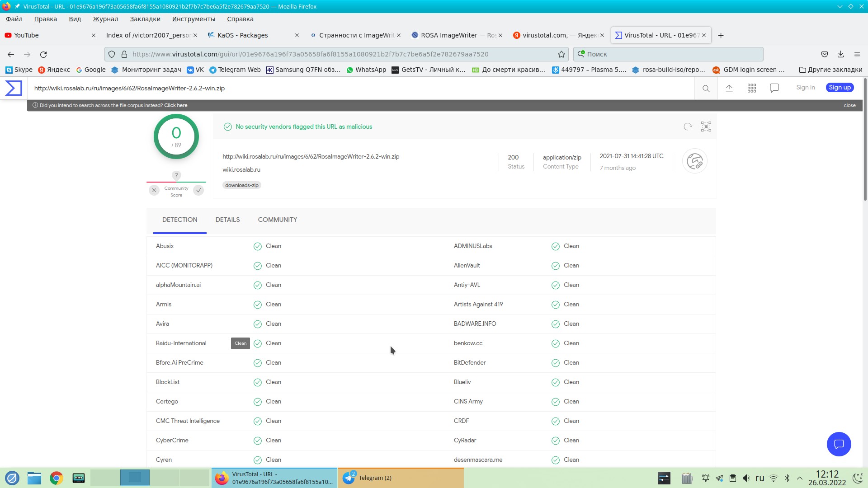Open the Другие закладки bookmarks folder
The height and width of the screenshot is (488, 868).
(x=830, y=70)
